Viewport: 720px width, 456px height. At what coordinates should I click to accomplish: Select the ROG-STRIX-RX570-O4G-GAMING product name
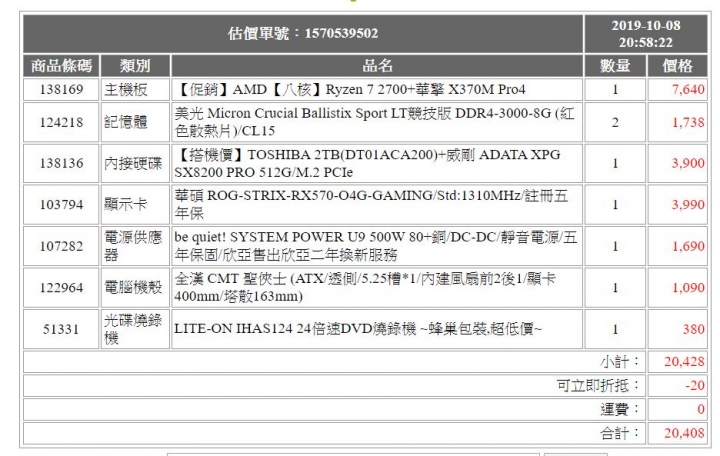coord(371,204)
